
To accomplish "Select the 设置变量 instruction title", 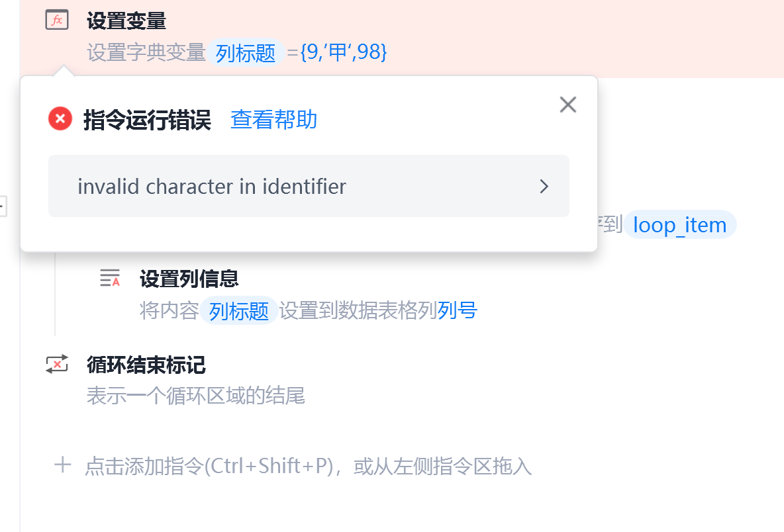I will 126,21.
